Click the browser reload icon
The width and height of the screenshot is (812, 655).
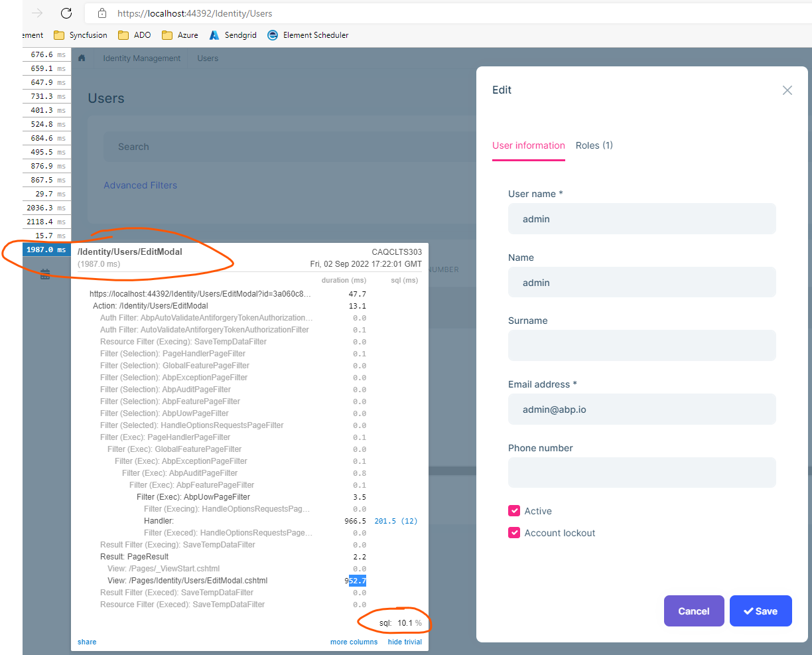[66, 13]
